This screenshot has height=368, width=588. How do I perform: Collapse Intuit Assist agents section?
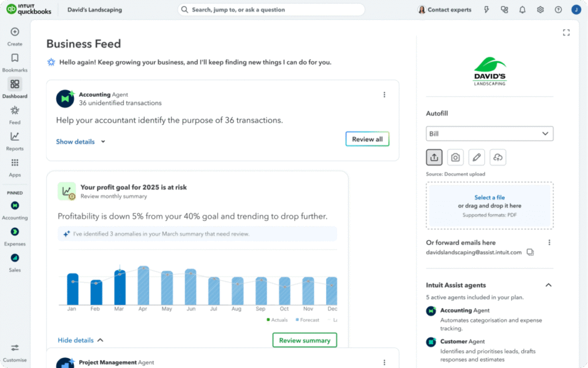point(548,285)
